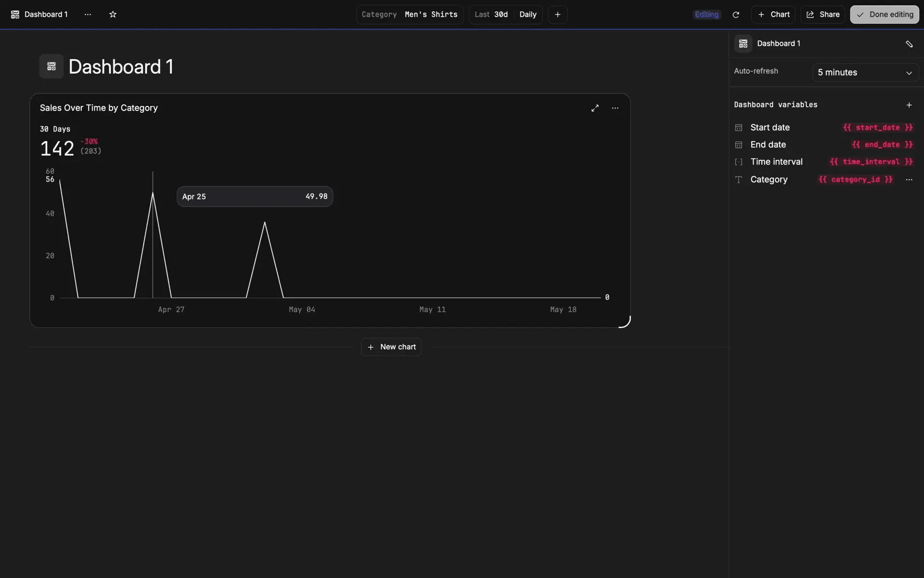Change the Last 30d time range

pos(491,14)
